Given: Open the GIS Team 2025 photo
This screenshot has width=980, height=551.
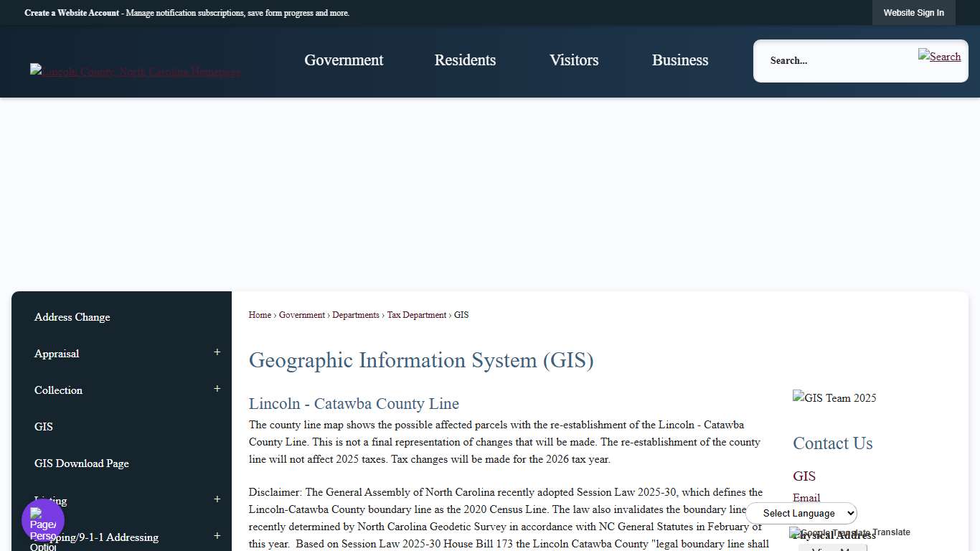Looking at the screenshot, I should 834,397.
